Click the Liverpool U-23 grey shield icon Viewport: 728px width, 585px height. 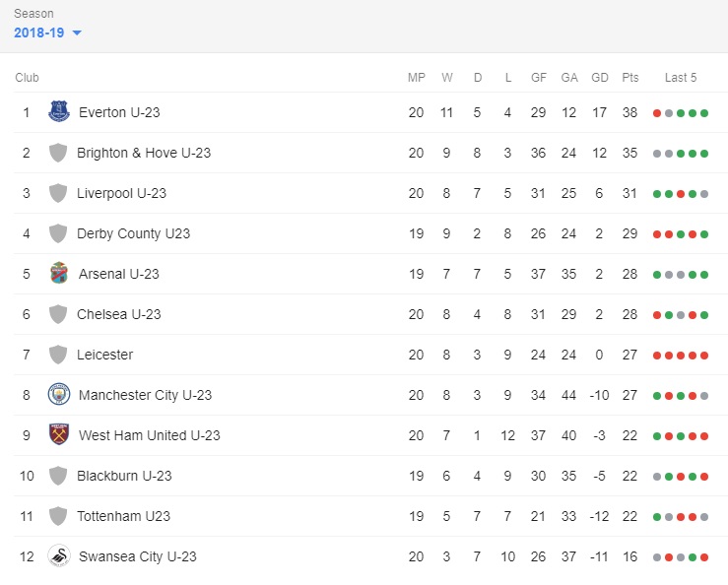click(58, 193)
